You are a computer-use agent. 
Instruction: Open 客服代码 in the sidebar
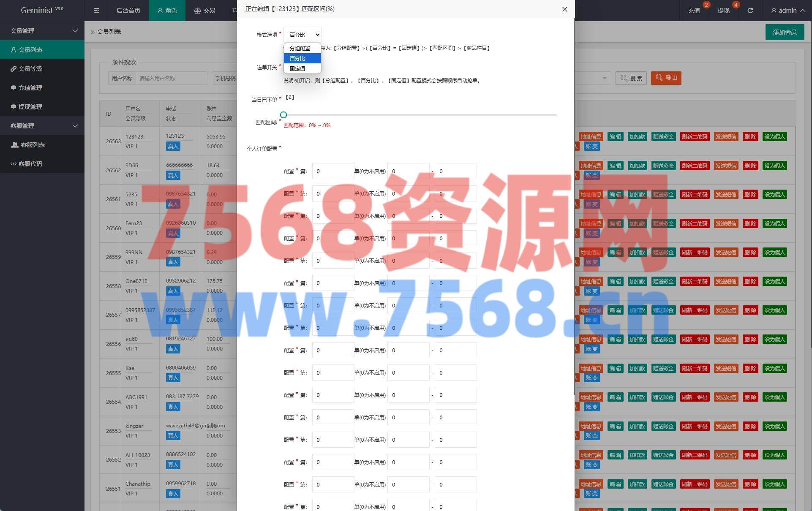(x=30, y=164)
